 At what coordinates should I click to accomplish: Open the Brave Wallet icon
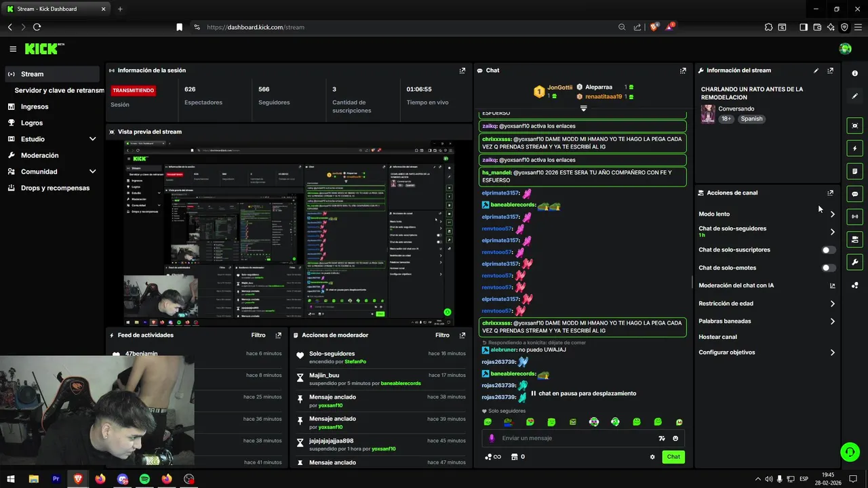pyautogui.click(x=817, y=27)
